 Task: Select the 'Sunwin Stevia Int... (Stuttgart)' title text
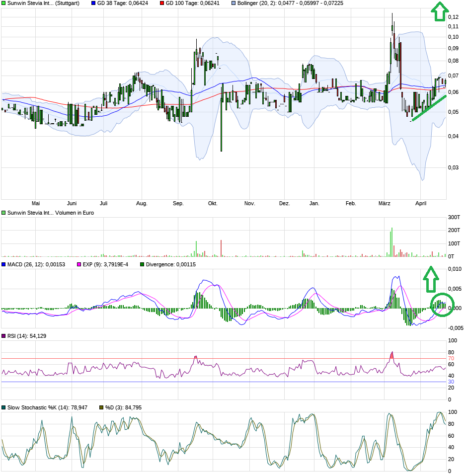(43, 3)
